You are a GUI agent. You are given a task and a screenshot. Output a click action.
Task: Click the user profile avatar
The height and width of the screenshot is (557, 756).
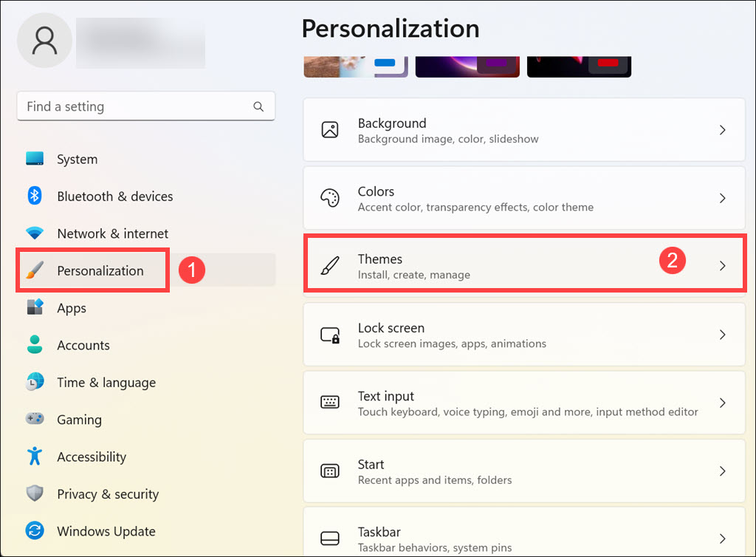44,41
